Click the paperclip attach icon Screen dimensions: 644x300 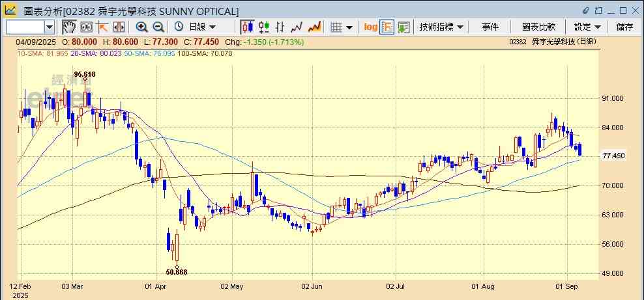click(x=586, y=10)
